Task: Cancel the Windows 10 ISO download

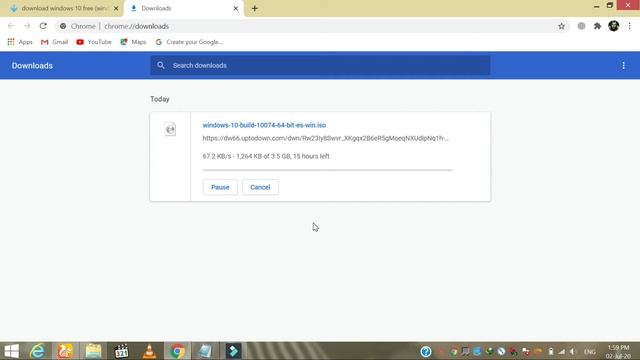Action: click(x=260, y=187)
